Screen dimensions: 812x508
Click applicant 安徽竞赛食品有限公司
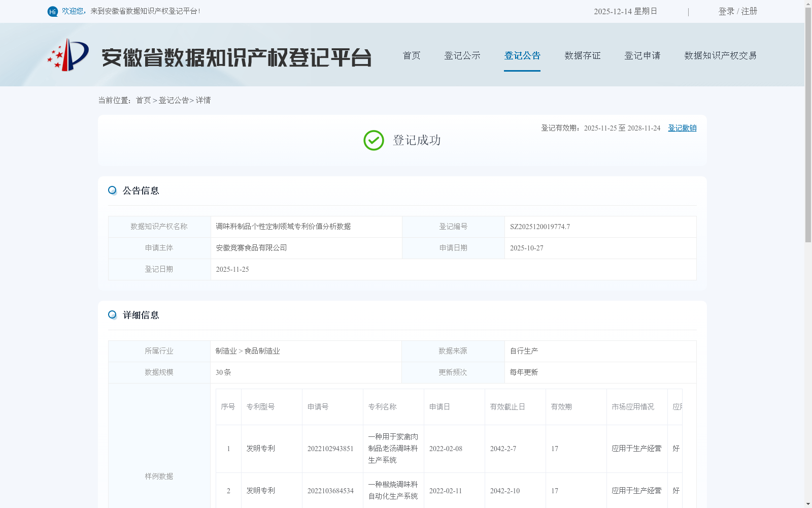point(251,248)
